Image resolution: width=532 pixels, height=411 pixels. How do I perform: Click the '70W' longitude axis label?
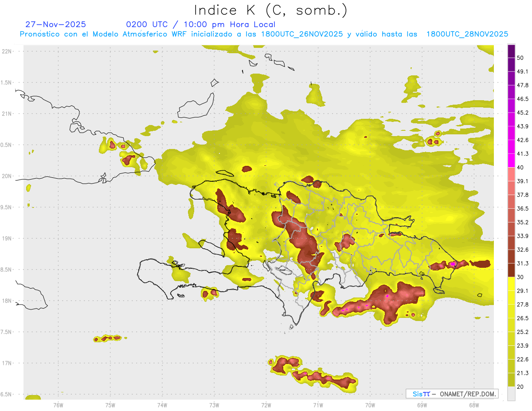[x=370, y=405]
